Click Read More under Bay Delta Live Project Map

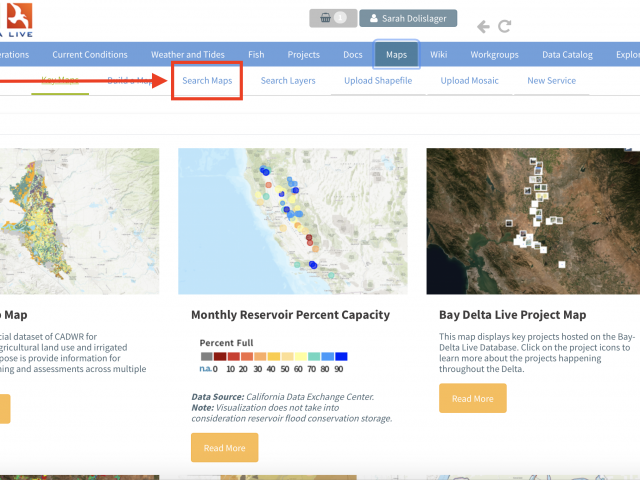tap(472, 398)
